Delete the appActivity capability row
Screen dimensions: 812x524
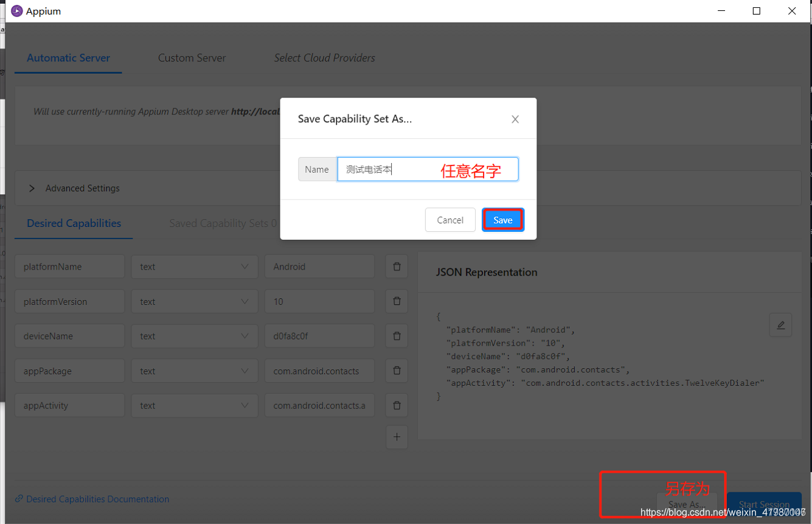coord(397,405)
